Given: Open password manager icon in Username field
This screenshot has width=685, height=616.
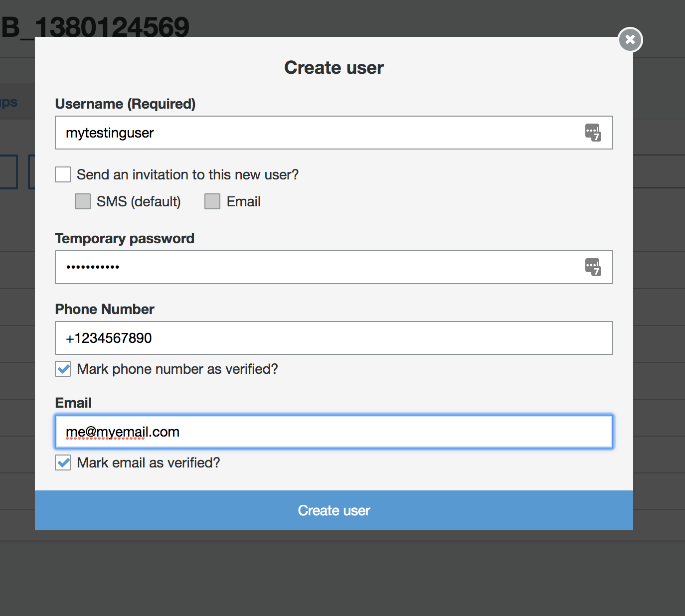Looking at the screenshot, I should tap(593, 133).
